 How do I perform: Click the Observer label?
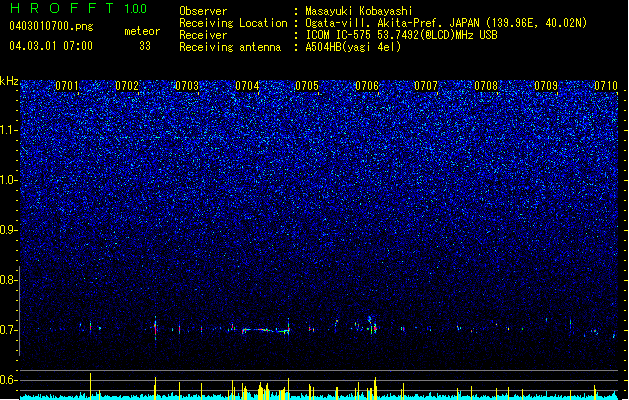pyautogui.click(x=203, y=11)
